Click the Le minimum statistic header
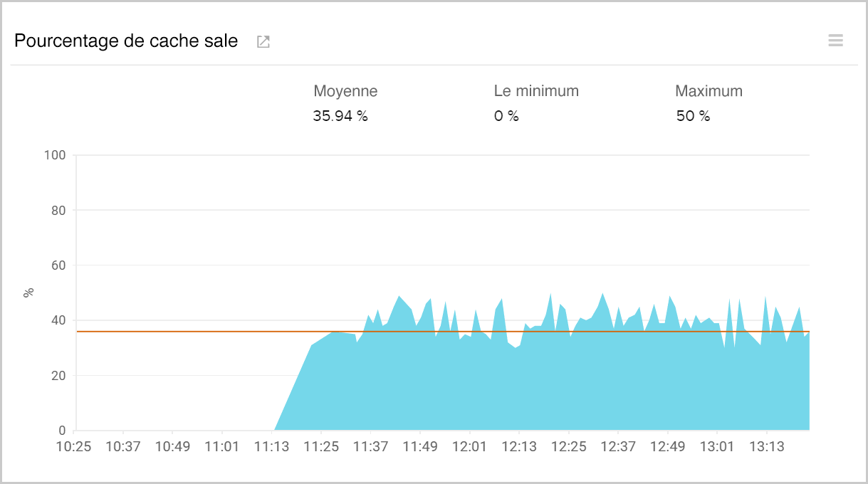The height and width of the screenshot is (484, 868). point(537,91)
